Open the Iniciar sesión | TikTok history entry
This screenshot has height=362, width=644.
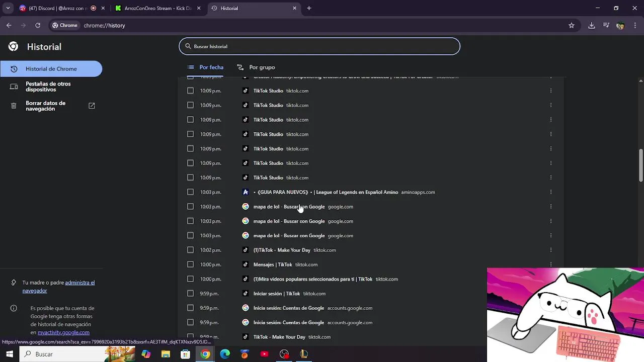pos(277,294)
